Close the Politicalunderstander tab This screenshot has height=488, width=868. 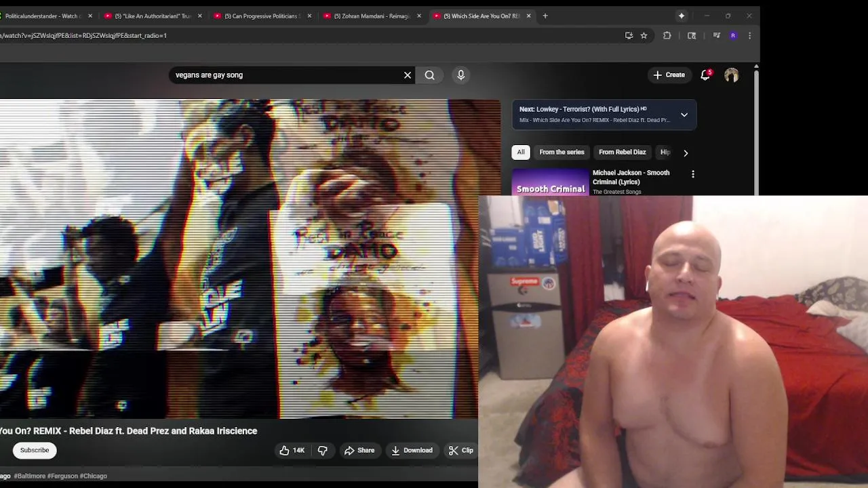(x=90, y=16)
